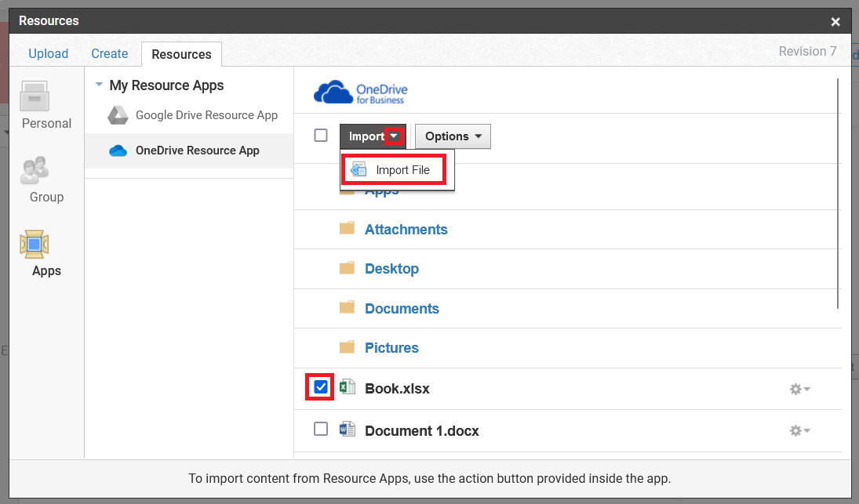Toggle the select-all checkbox
This screenshot has height=504, width=859.
[x=321, y=135]
